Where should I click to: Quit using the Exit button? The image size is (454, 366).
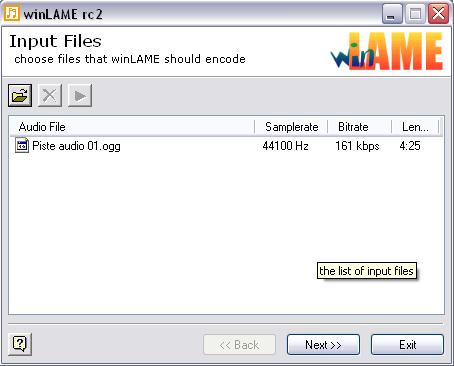407,345
